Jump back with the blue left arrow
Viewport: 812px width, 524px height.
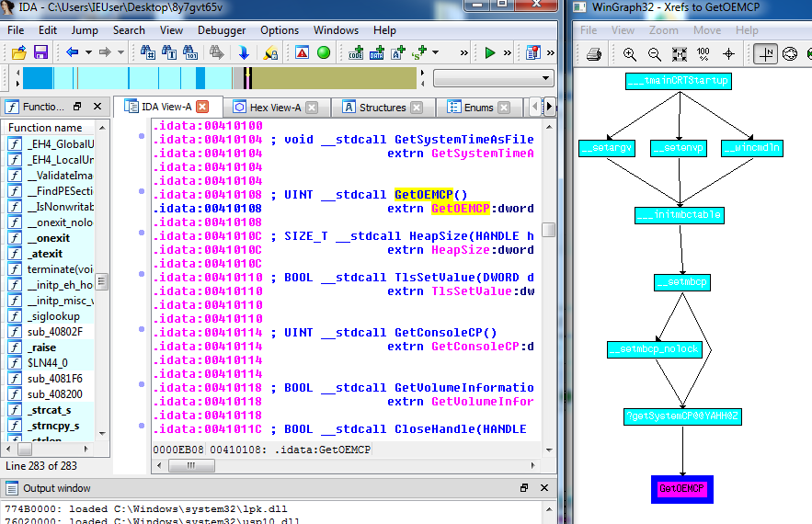click(73, 52)
